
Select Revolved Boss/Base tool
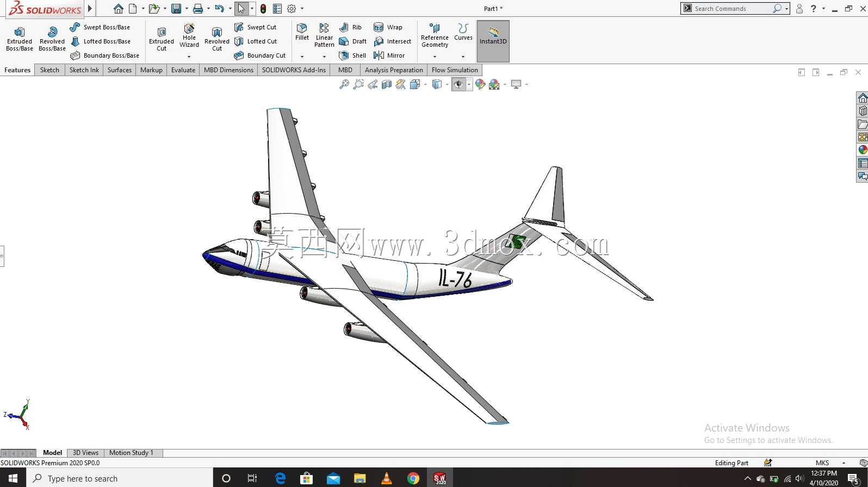(52, 39)
